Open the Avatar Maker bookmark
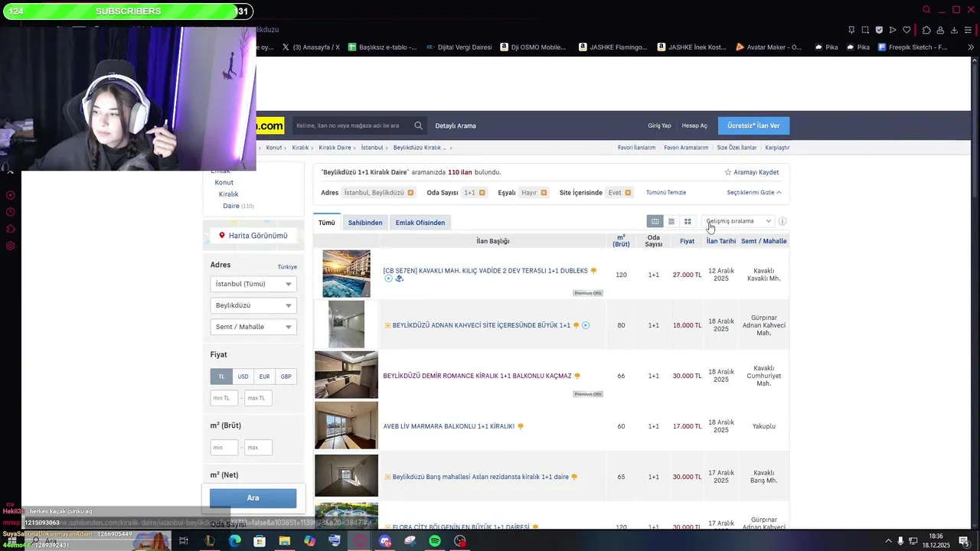Image resolution: width=980 pixels, height=551 pixels. tap(769, 47)
